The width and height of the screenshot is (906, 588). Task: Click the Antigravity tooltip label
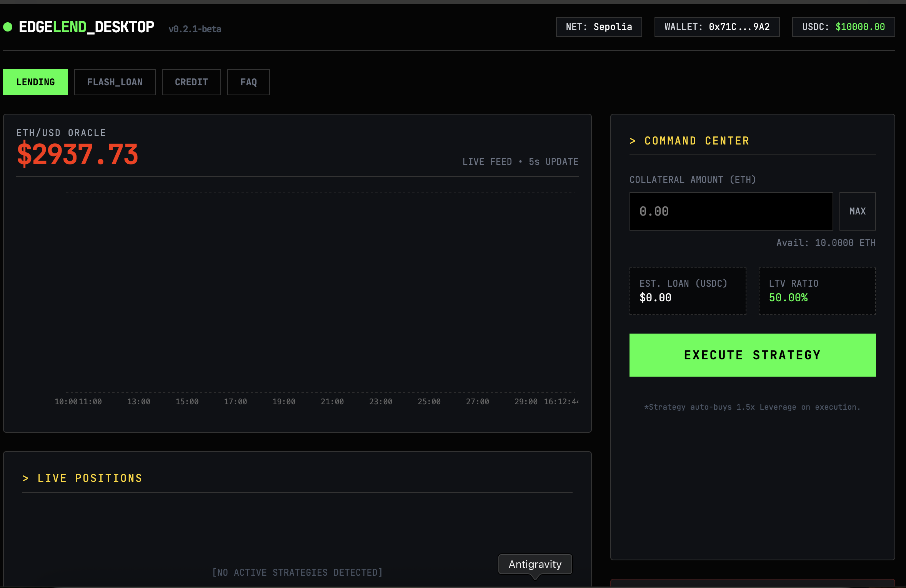[x=535, y=564]
